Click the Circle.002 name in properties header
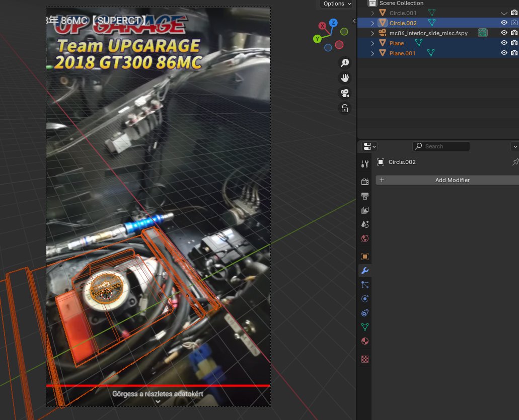This screenshot has width=519, height=420. pyautogui.click(x=402, y=162)
